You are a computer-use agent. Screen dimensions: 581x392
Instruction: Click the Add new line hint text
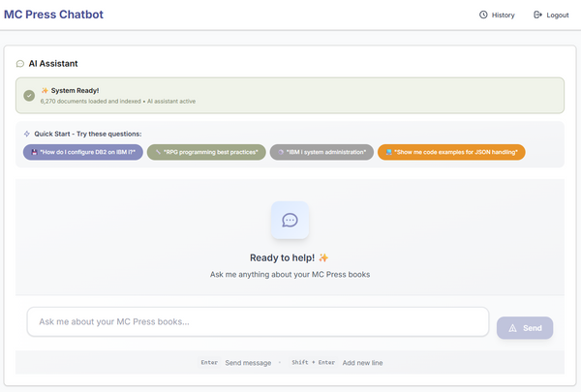tap(362, 363)
